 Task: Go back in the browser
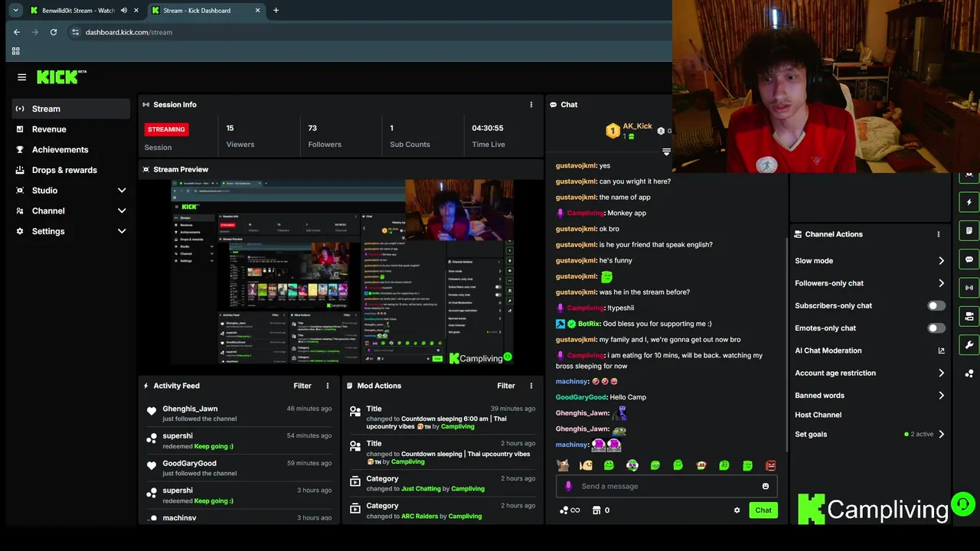pyautogui.click(x=17, y=32)
